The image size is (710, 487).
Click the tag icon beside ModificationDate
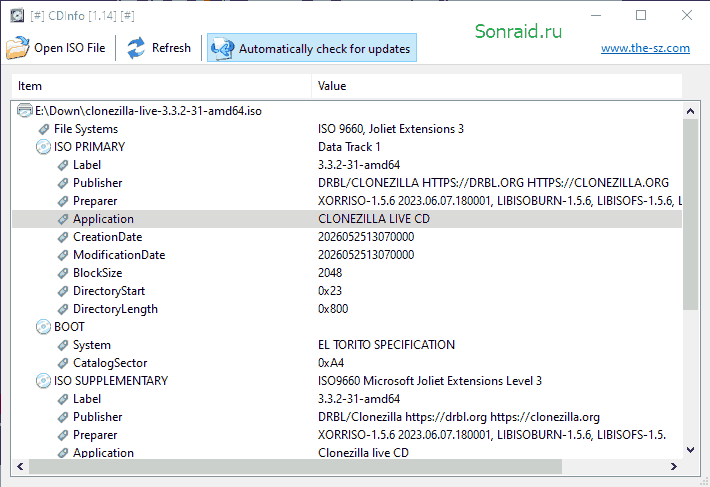pyautogui.click(x=63, y=255)
